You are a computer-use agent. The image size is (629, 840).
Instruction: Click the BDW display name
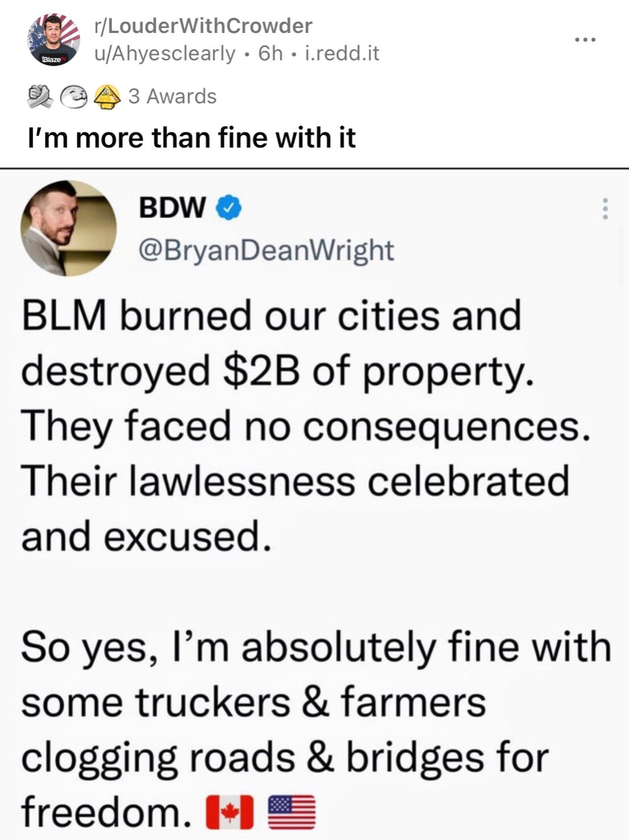[x=172, y=208]
